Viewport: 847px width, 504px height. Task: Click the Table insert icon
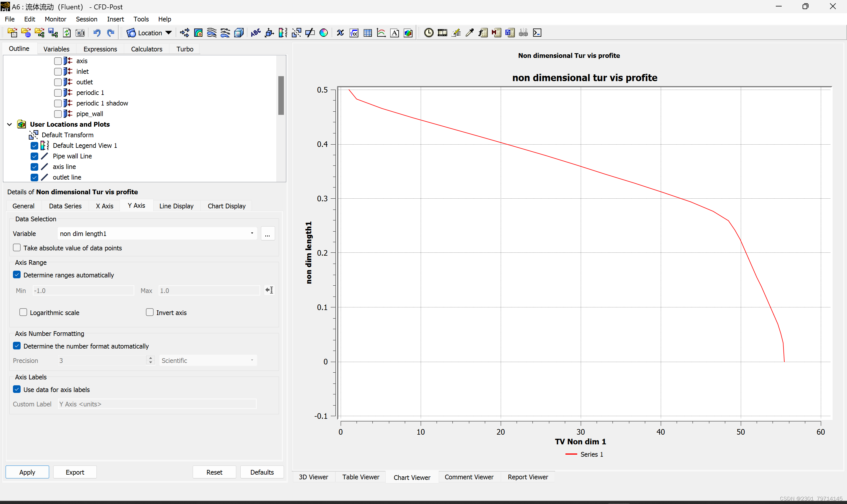[367, 33]
